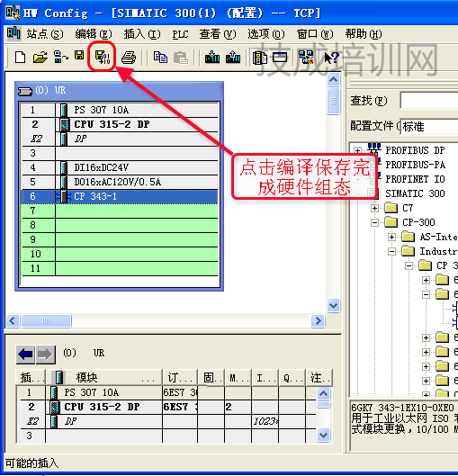
Task: Click the forward navigation arrow button
Action: tap(46, 354)
